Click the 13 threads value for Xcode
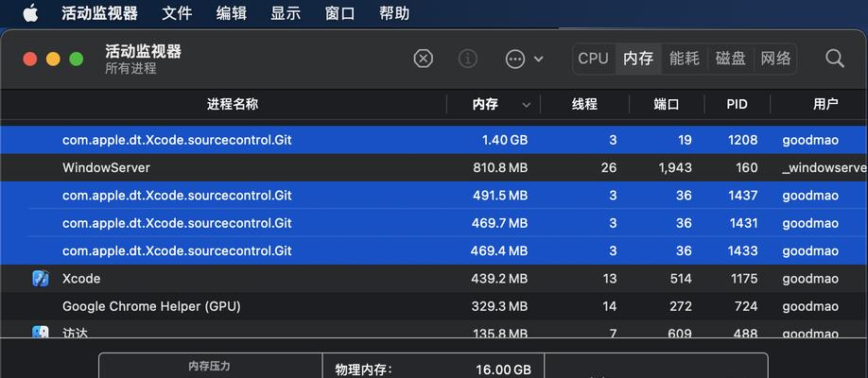This screenshot has width=868, height=378. pos(610,279)
